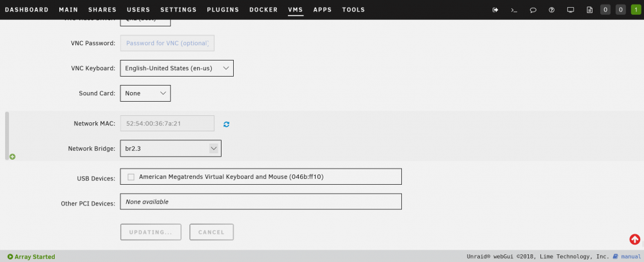Click the Updating... button
Screen dimensions: 644x262
pyautogui.click(x=151, y=232)
